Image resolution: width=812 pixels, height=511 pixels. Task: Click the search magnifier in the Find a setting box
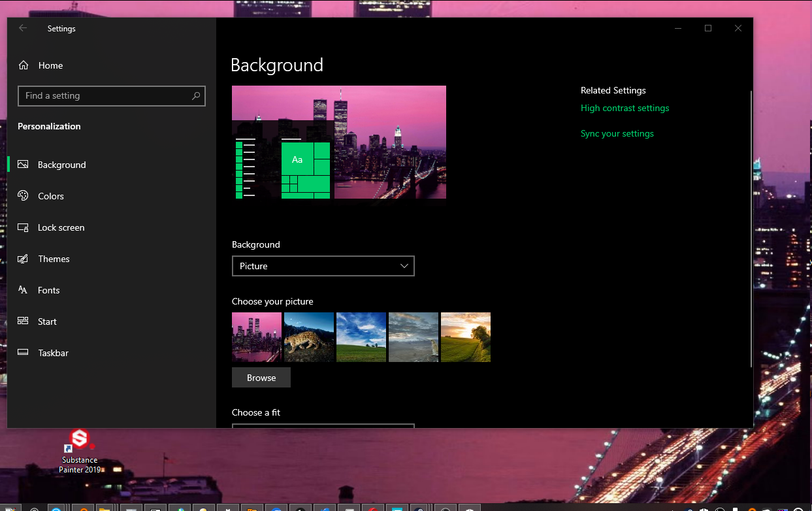(196, 96)
